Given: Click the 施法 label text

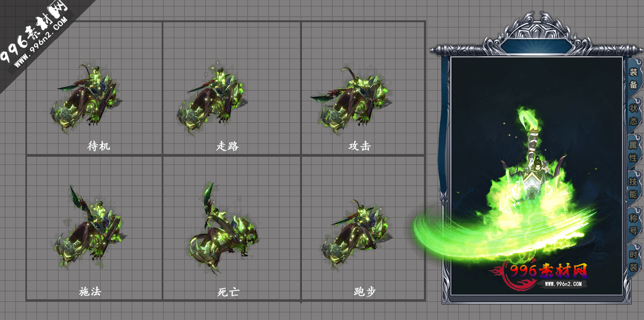Looking at the screenshot, I should click(90, 292).
